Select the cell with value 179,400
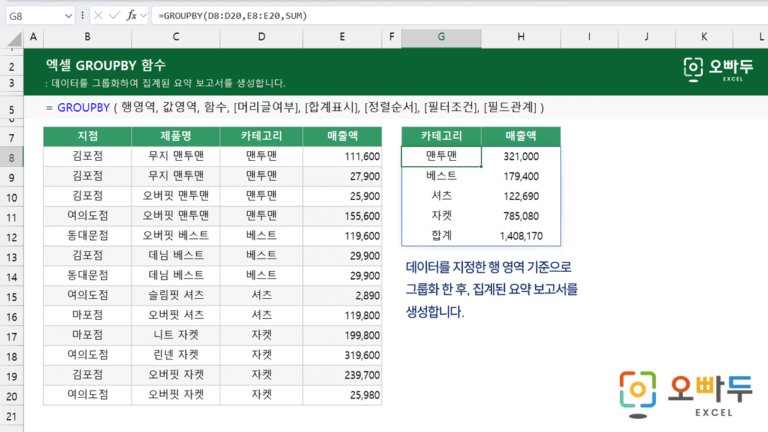Viewport: 768px width, 432px height. pyautogui.click(x=521, y=176)
